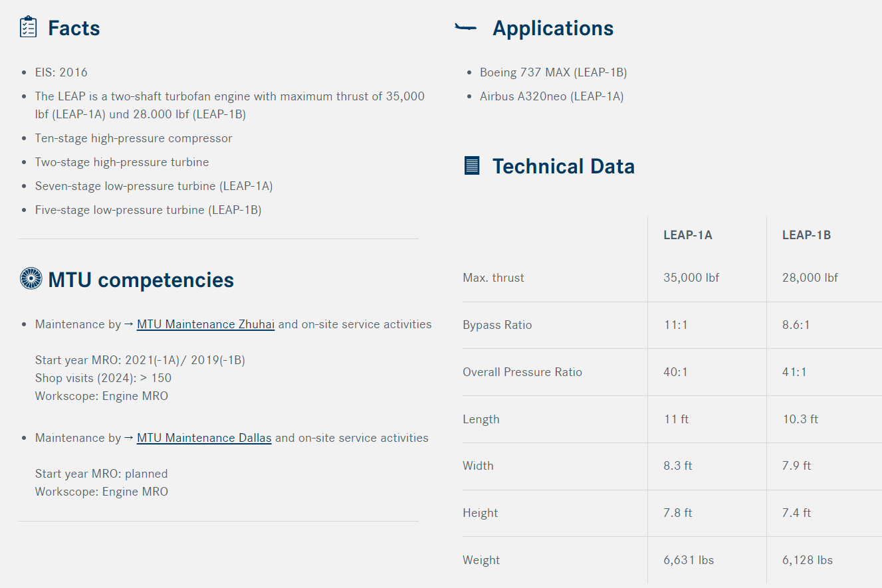Click the '7.4 ft' height cell

[797, 513]
